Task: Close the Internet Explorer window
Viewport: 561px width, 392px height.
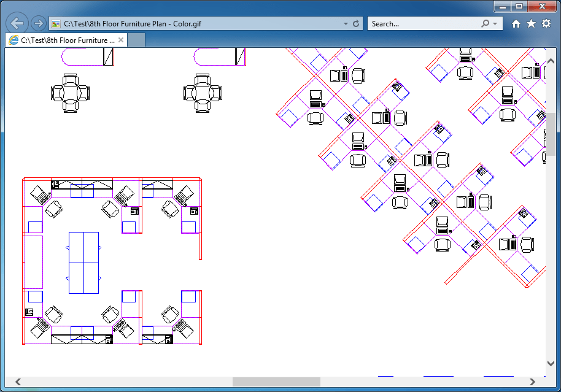Action: [542, 6]
